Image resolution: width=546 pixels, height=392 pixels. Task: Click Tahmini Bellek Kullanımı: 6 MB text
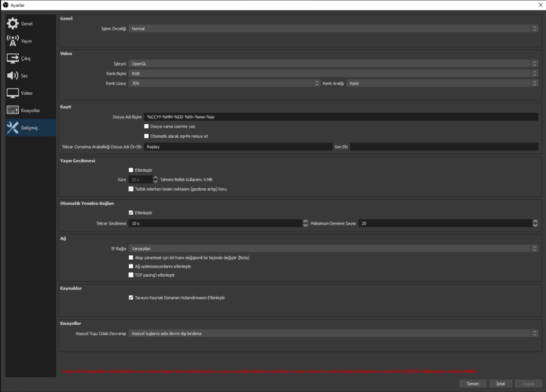click(186, 180)
